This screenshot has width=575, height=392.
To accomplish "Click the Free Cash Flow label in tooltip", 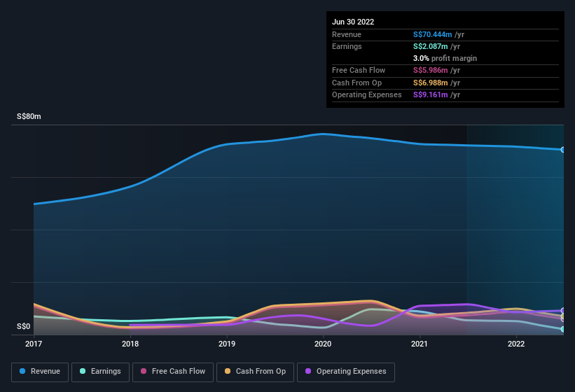I will (359, 70).
